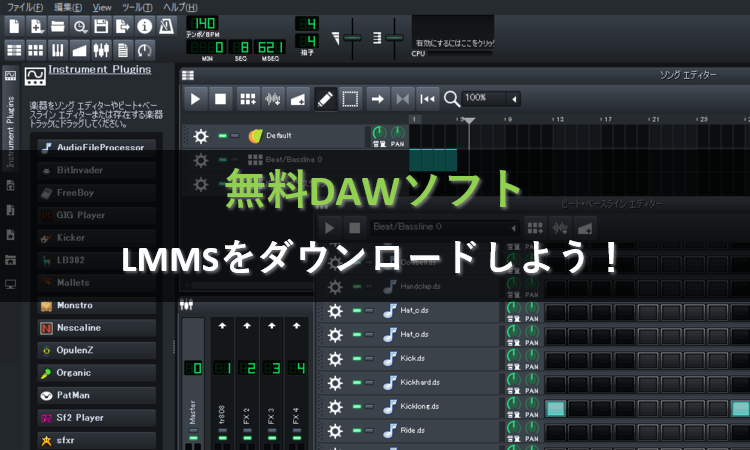The height and width of the screenshot is (450, 750).
Task: Open the zoom 100% dropdown in Song Editor
Action: click(515, 98)
